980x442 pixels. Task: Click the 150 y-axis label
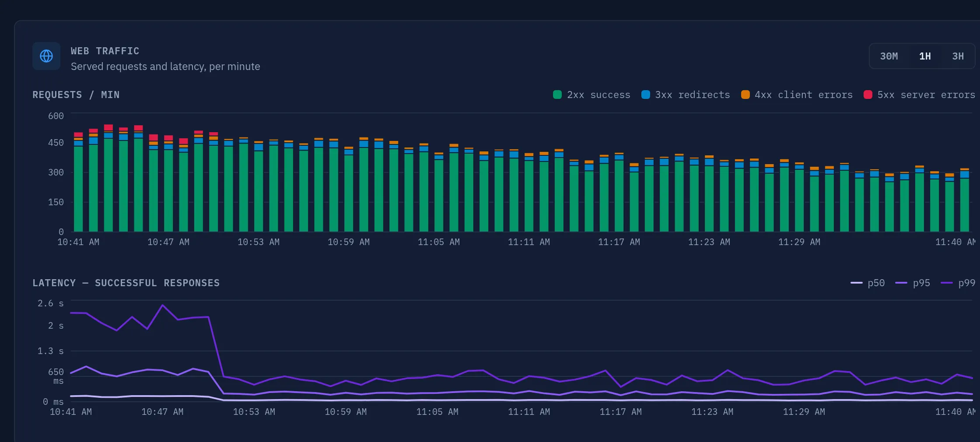tap(56, 202)
